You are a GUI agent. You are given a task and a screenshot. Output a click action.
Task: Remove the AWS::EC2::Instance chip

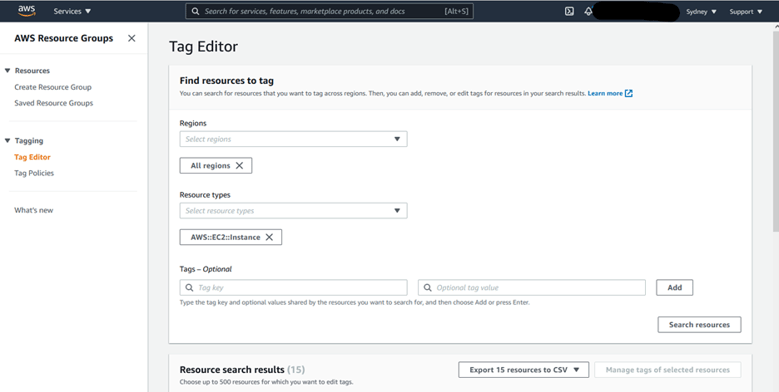click(x=269, y=237)
